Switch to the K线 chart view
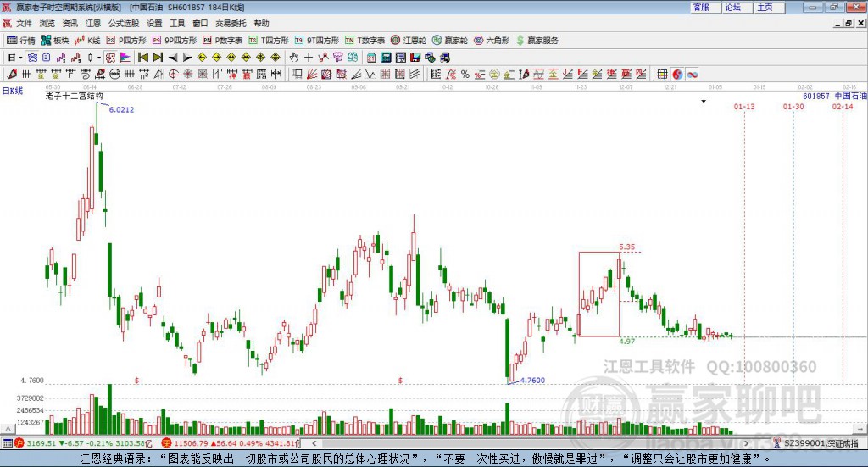 [x=87, y=41]
